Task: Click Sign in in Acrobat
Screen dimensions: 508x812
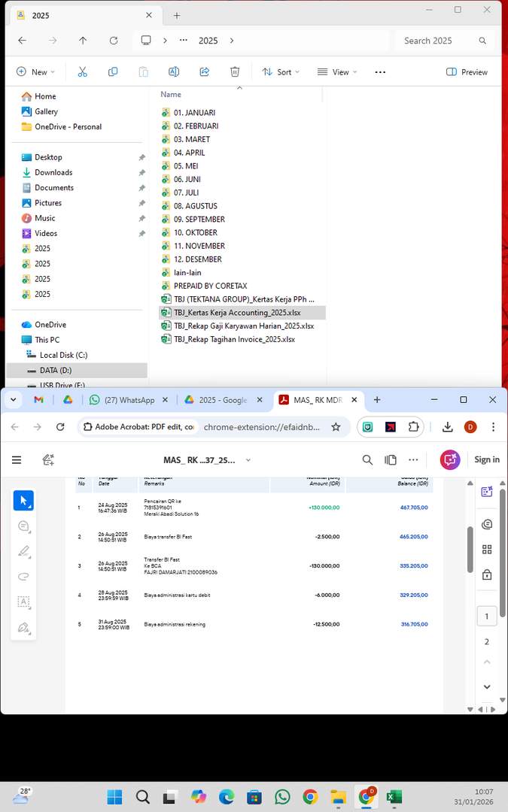Action: [x=487, y=459]
